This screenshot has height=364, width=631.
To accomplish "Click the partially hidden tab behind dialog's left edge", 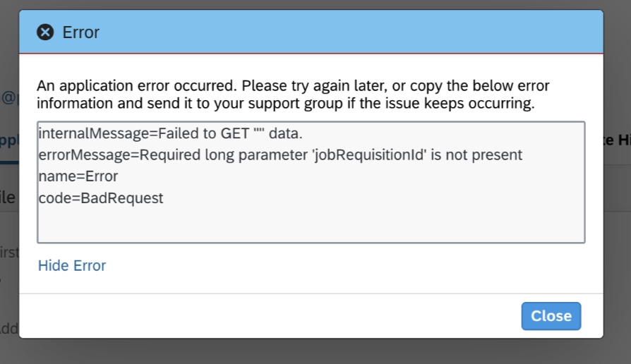I will (9, 140).
